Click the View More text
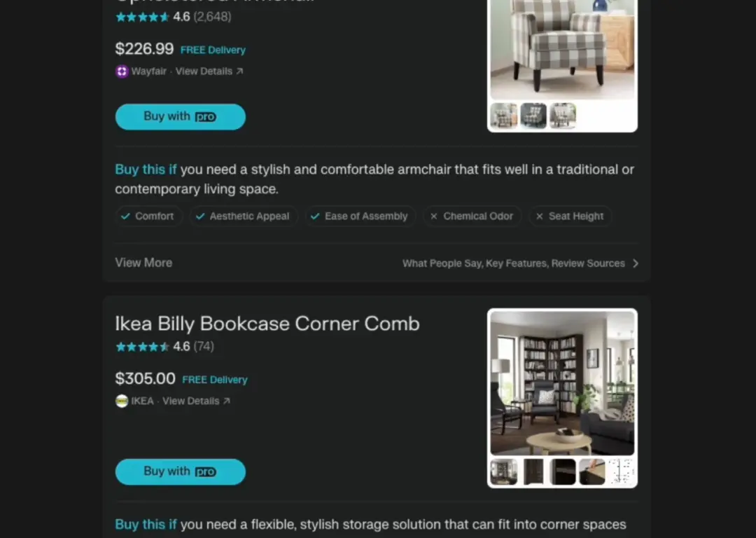756x538 pixels. pos(143,263)
